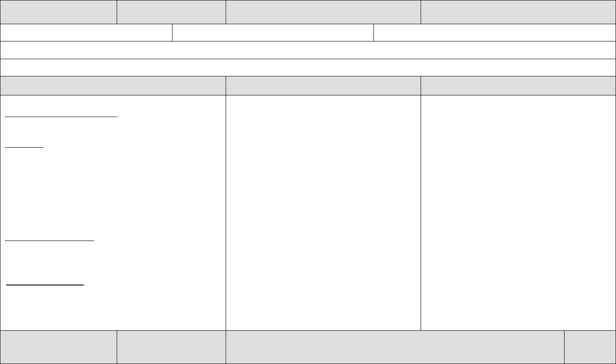Click the first white cell in second row
Viewport: 616px width, 364px height.
point(86,33)
